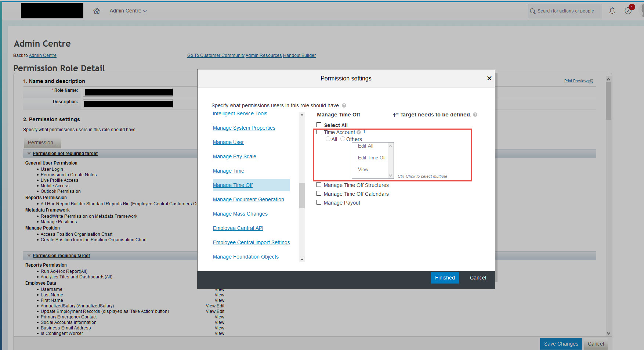Open the Manage Pay Scale category
Screen dimensions: 644x350
click(235, 156)
